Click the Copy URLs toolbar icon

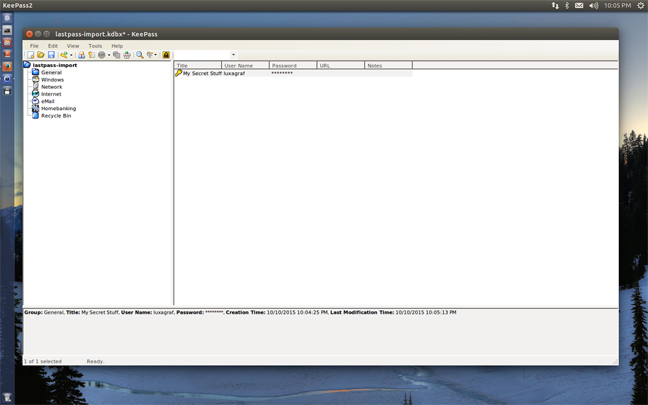[x=117, y=55]
